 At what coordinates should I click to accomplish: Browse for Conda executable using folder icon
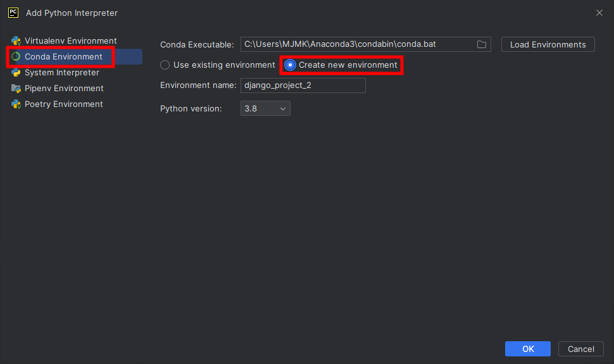pos(482,44)
